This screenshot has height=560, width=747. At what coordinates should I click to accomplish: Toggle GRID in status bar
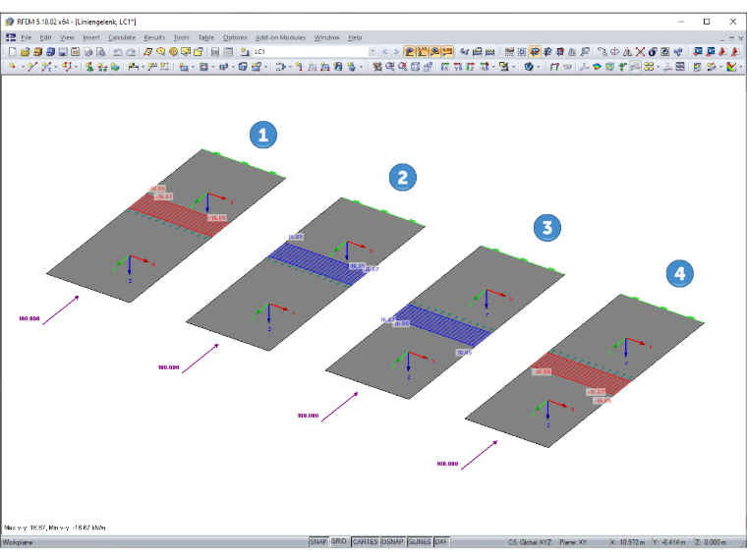point(339,542)
